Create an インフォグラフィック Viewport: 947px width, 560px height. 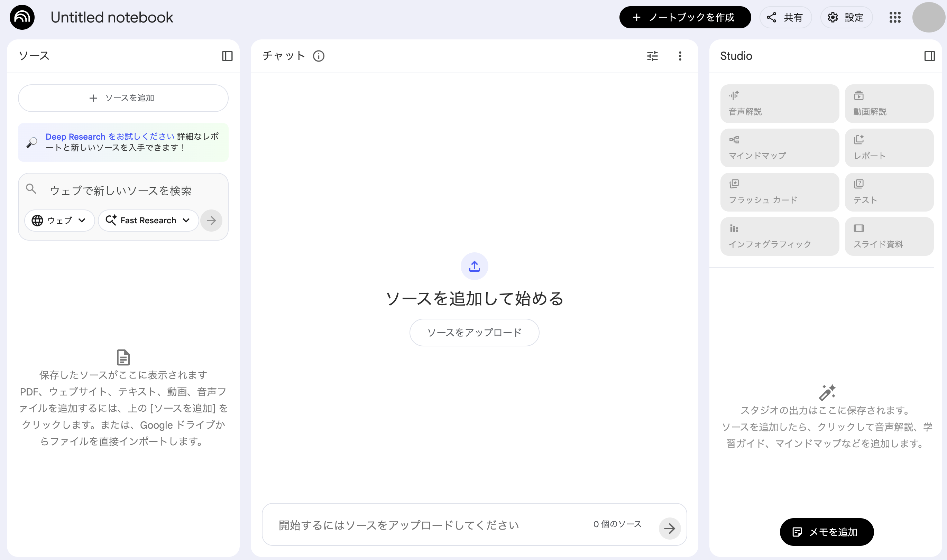779,236
